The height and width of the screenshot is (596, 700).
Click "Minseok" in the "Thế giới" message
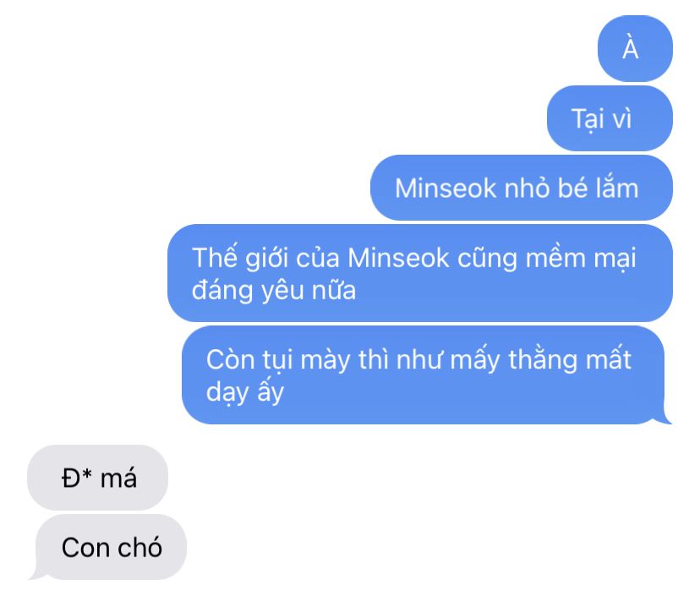[x=398, y=258]
